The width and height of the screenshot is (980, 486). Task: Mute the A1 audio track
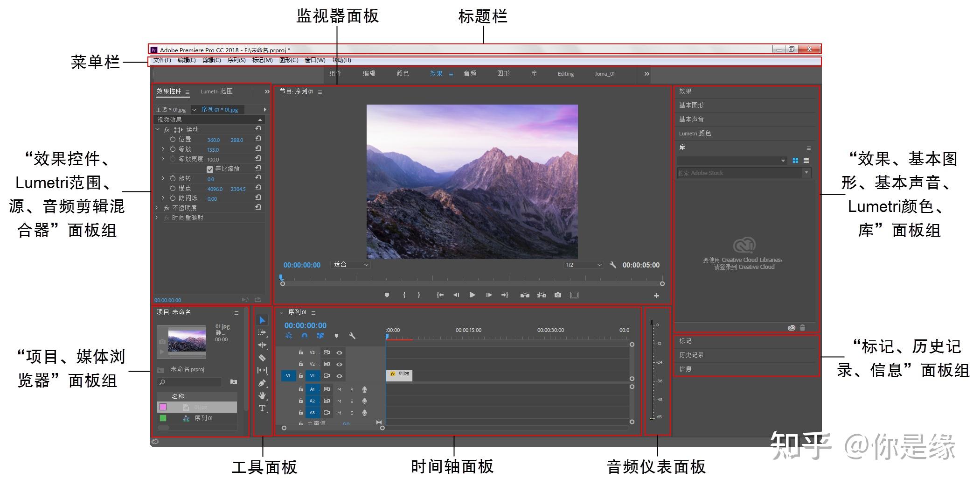(339, 389)
